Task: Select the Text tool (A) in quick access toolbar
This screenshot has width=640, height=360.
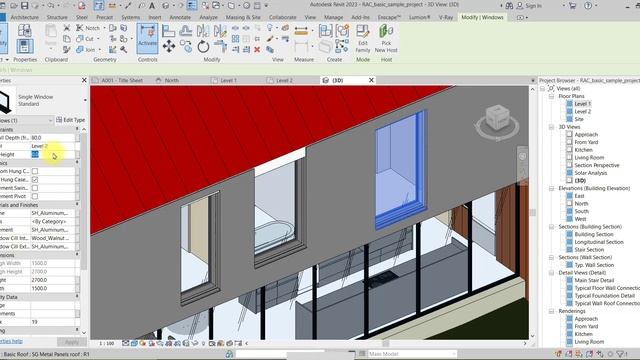Action: coord(152,6)
